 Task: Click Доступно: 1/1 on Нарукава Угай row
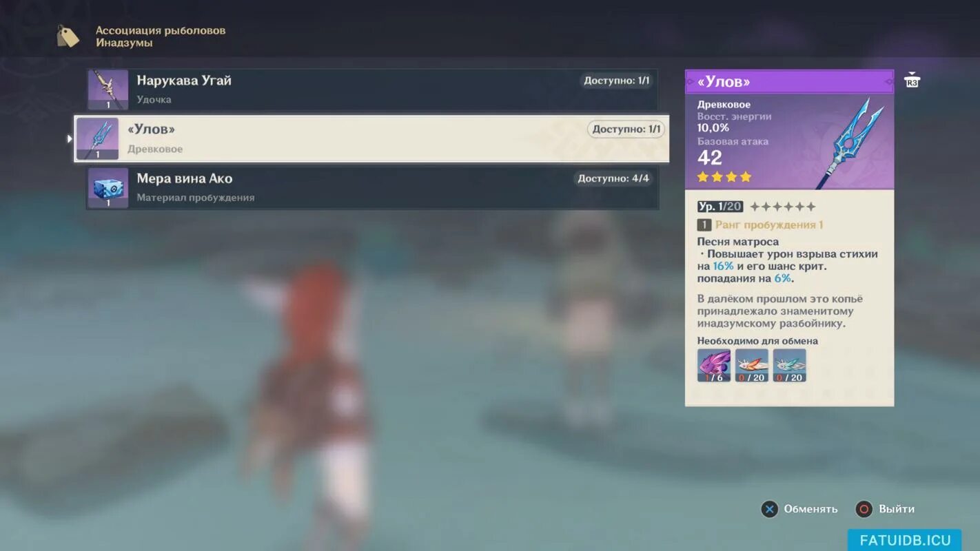click(x=617, y=81)
